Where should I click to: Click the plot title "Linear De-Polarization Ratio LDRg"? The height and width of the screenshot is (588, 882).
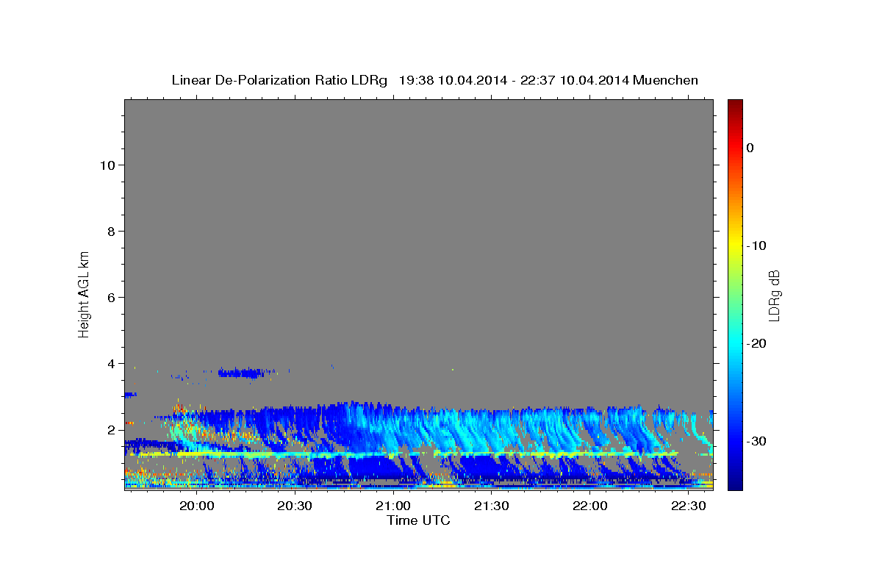(x=279, y=80)
